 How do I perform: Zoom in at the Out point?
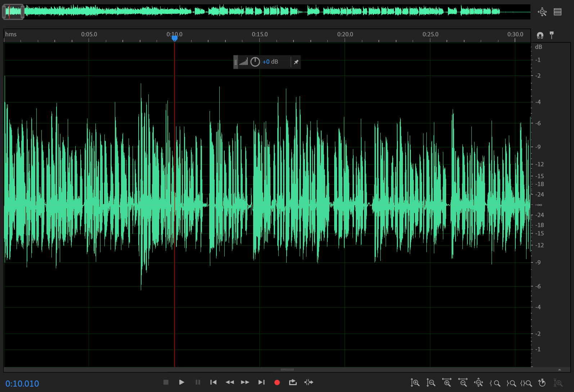tap(511, 383)
